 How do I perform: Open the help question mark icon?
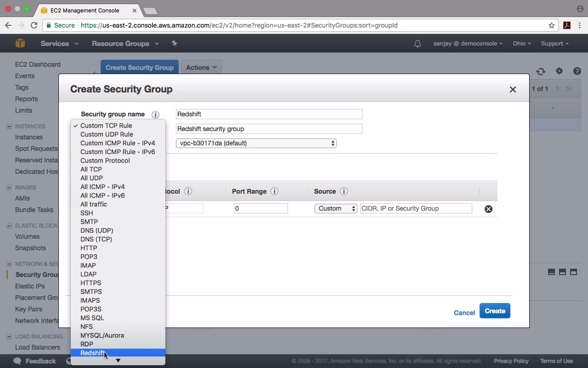tap(577, 71)
